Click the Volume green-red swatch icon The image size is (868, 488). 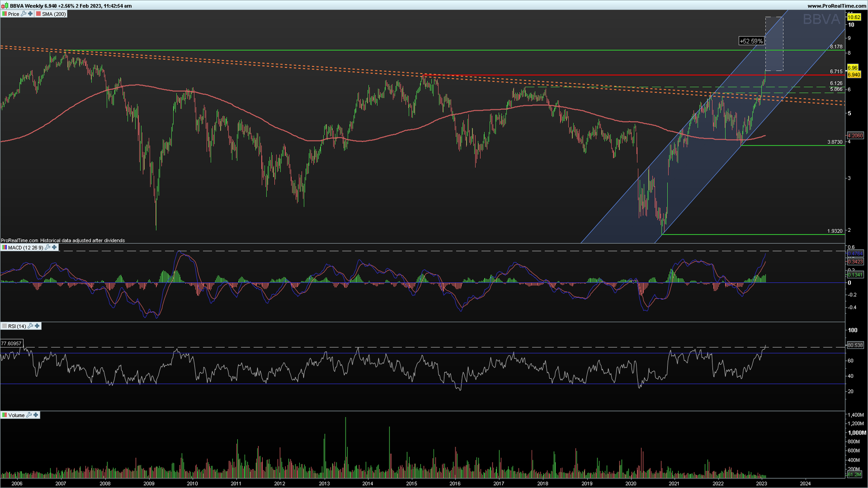[4, 415]
